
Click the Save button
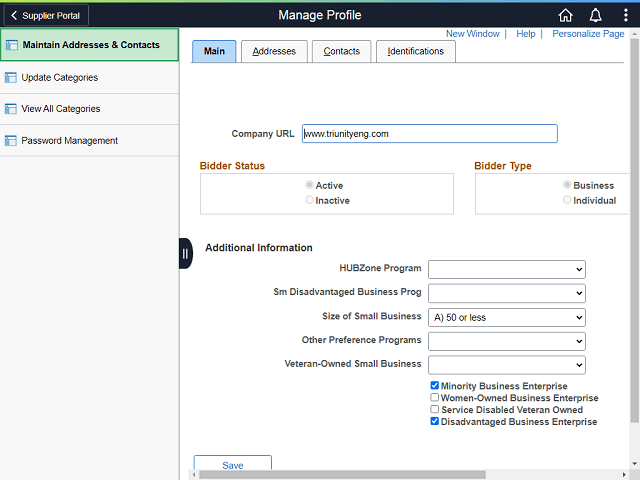coord(233,464)
